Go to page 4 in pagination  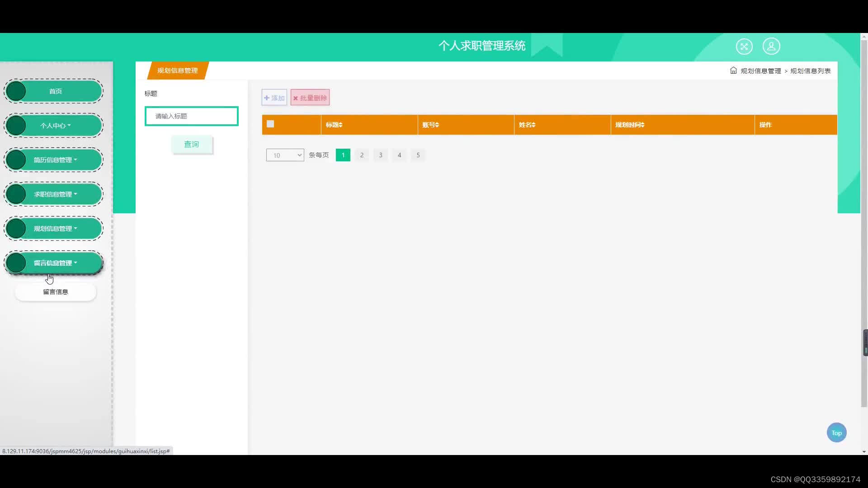pos(399,155)
